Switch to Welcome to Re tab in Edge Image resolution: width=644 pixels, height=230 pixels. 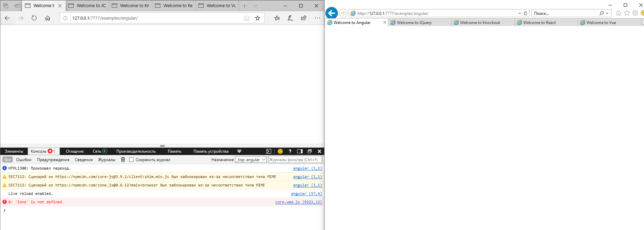pos(174,5)
